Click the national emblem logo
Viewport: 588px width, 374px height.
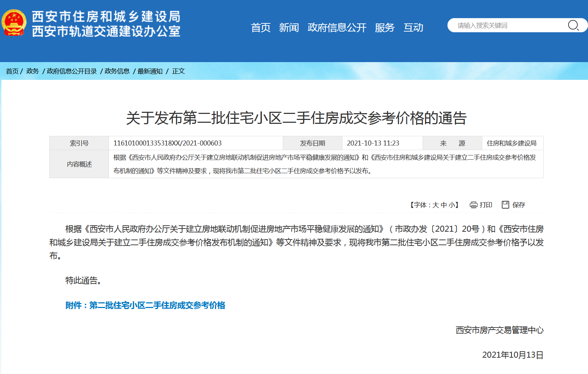[14, 23]
